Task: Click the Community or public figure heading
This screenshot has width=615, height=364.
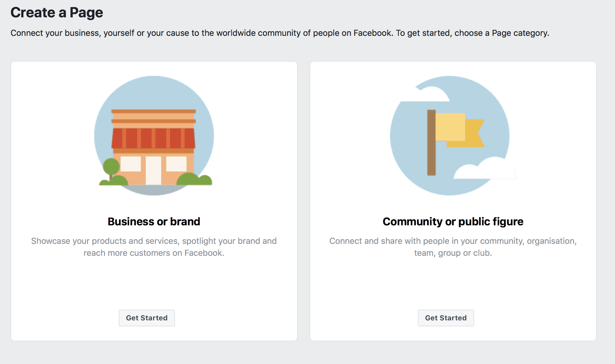Action: tap(453, 221)
